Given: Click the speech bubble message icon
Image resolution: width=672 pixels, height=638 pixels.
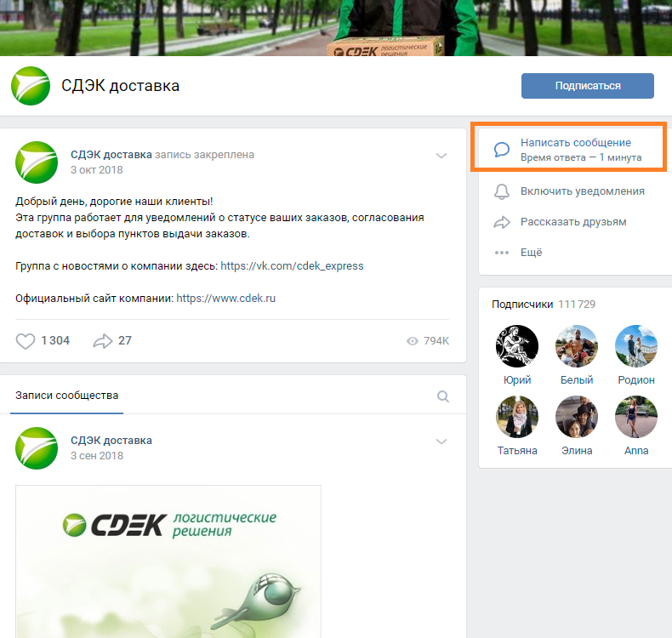Looking at the screenshot, I should [501, 150].
